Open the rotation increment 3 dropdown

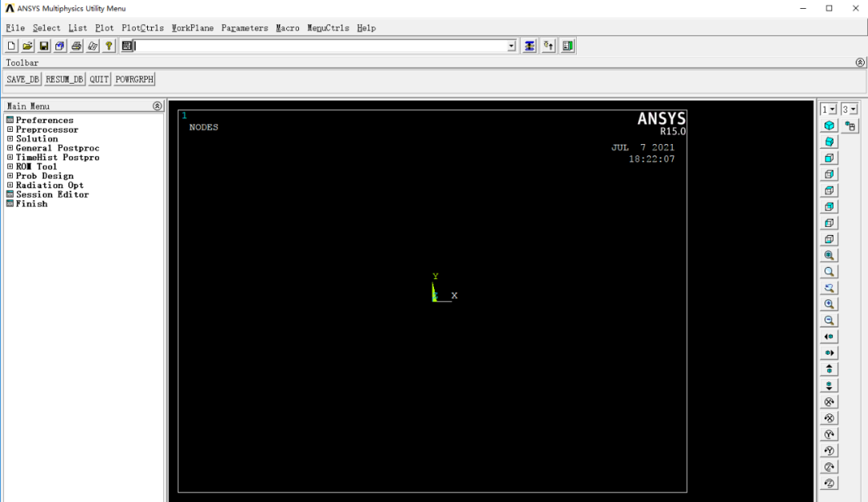pyautogui.click(x=853, y=109)
